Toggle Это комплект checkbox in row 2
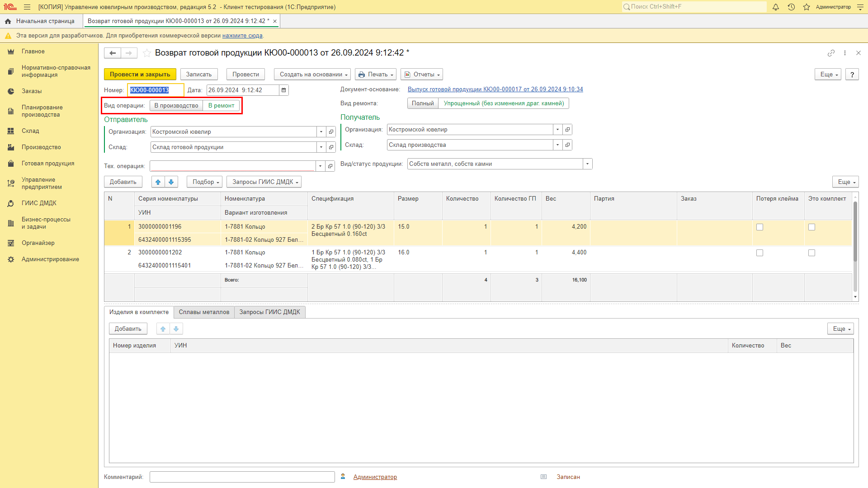 click(812, 253)
